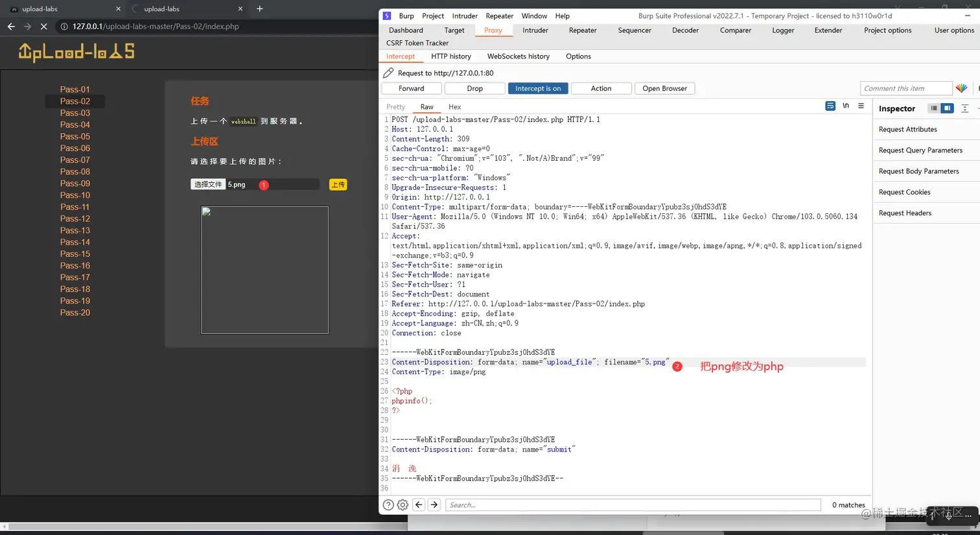Click the pencil edit-target icon beside the request URL
The image size is (980, 535).
point(388,73)
